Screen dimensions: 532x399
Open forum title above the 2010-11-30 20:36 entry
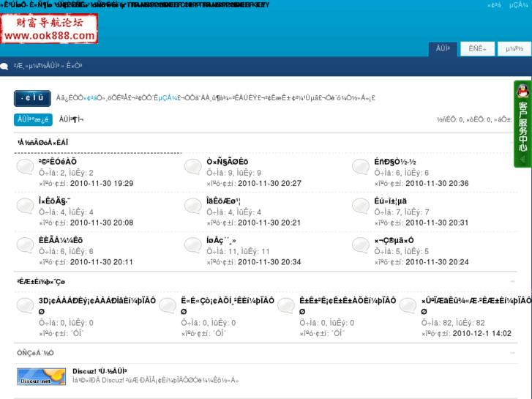(395, 162)
